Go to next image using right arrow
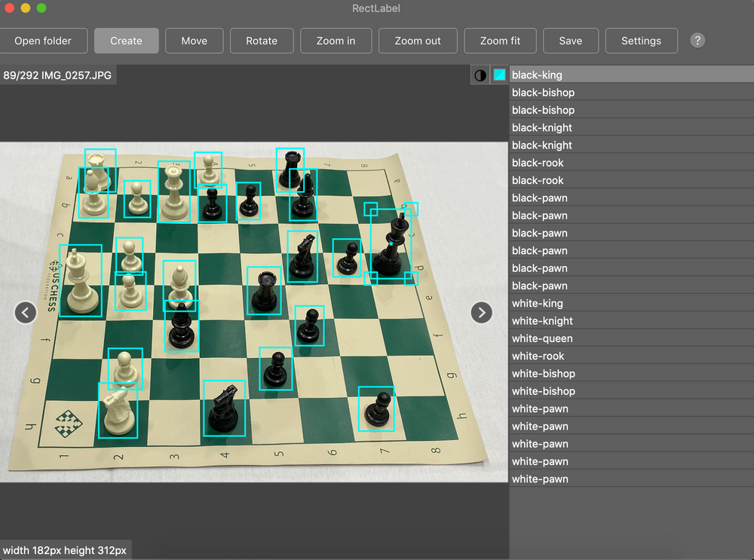Screen dimensions: 754x560 pyautogui.click(x=482, y=312)
